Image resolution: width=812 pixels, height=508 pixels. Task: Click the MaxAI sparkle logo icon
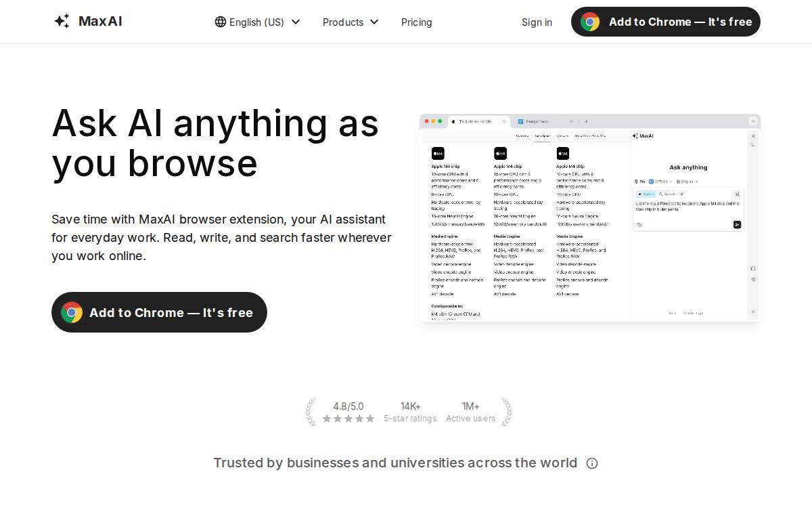[62, 21]
